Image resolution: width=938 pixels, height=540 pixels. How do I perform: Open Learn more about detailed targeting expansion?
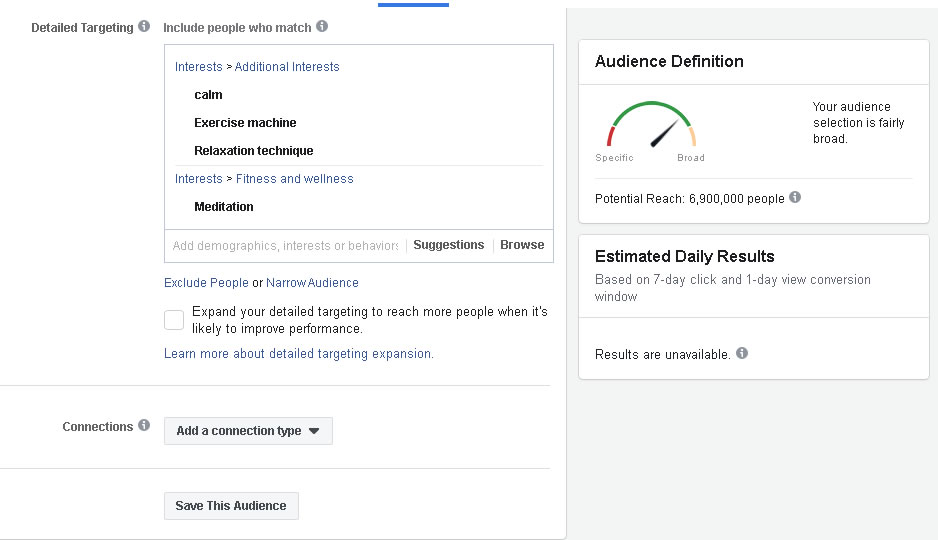click(x=299, y=353)
